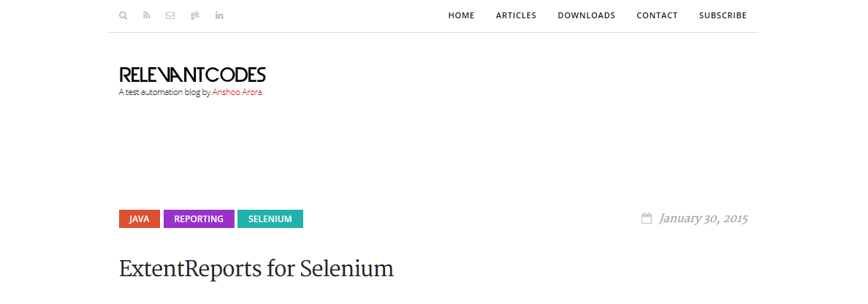
Task: Click the RELEVANTCODES site logo
Action: pos(192,75)
